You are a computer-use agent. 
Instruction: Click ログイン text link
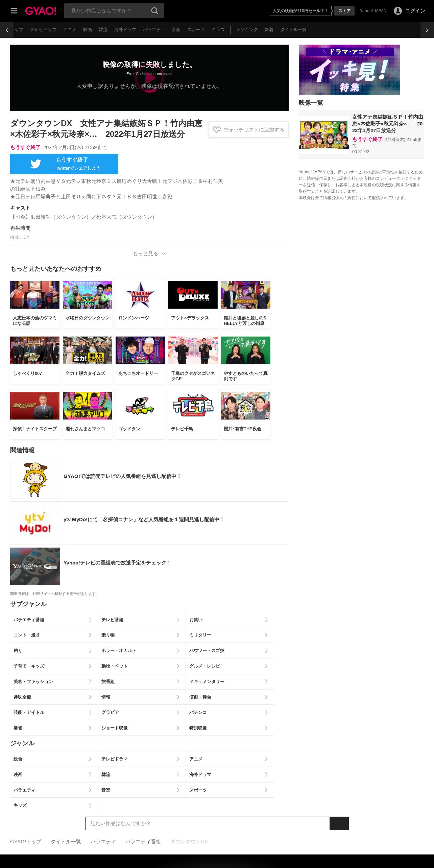415,11
